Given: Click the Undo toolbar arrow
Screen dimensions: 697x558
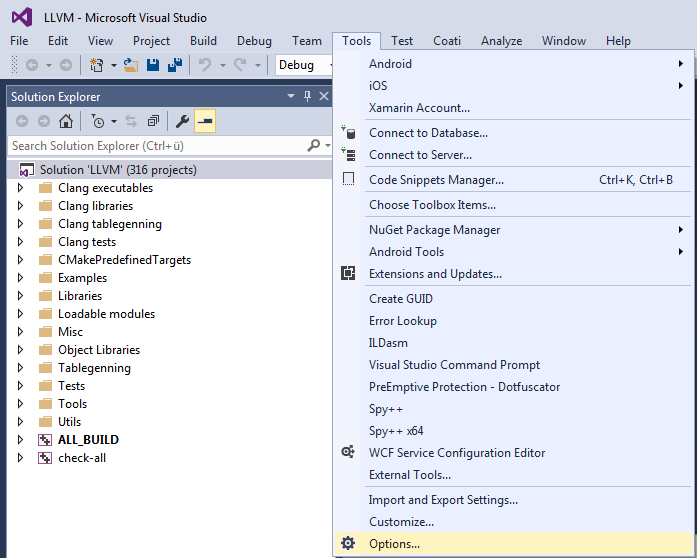Looking at the screenshot, I should [x=205, y=65].
